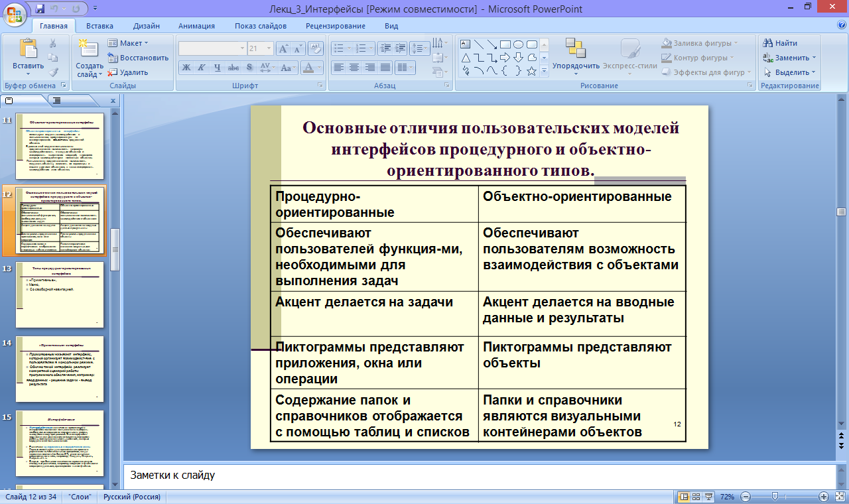Open the font color dropdown arrow
Screen dimensions: 849x504
(320, 67)
